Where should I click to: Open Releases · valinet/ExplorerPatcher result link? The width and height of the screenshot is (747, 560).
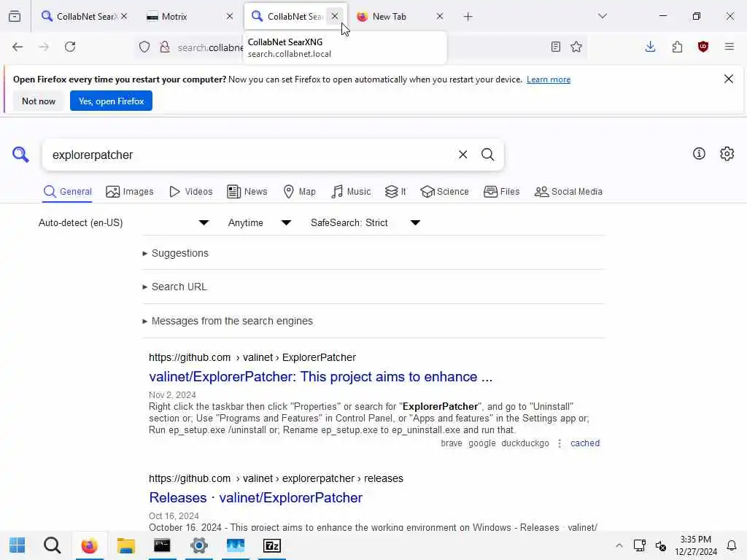[x=256, y=497]
